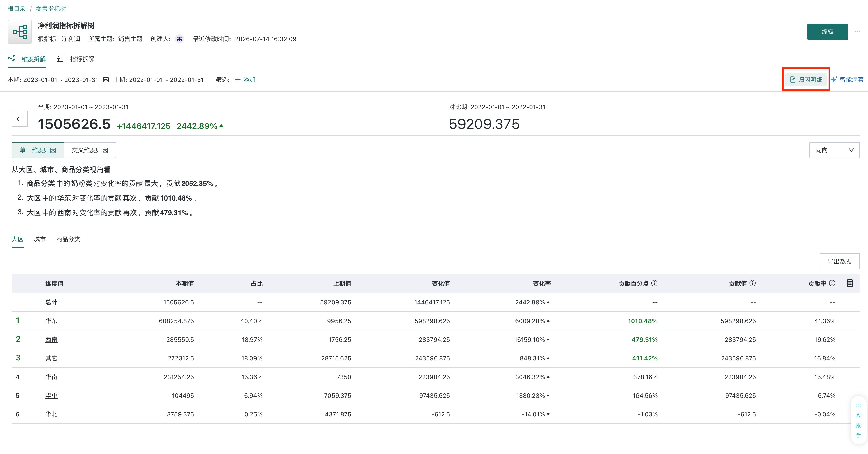Click the 40.40% share cell for 华东
The image size is (868, 454).
(x=251, y=321)
